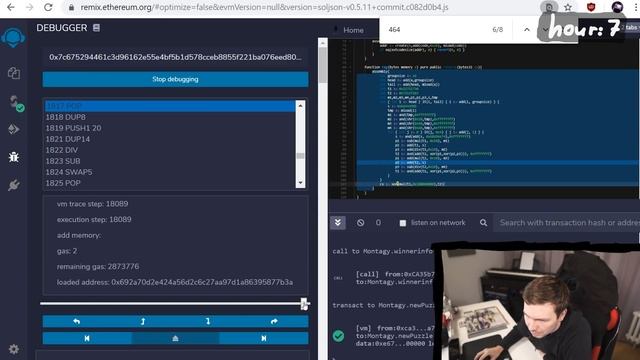640x360 pixels.
Task: Reload the Remix page
Action: 48,7
